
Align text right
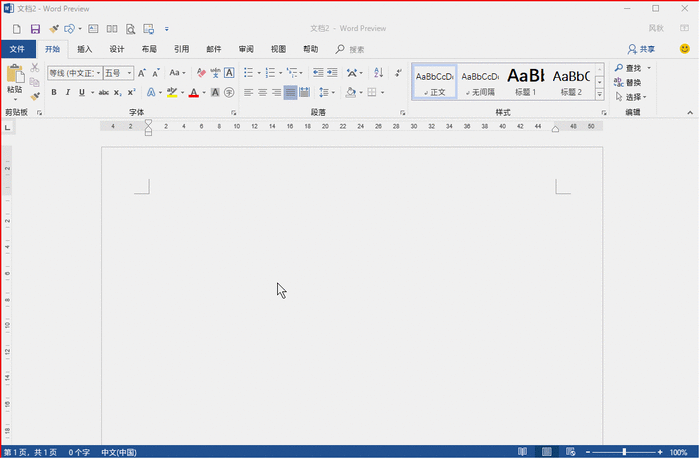pos(276,92)
